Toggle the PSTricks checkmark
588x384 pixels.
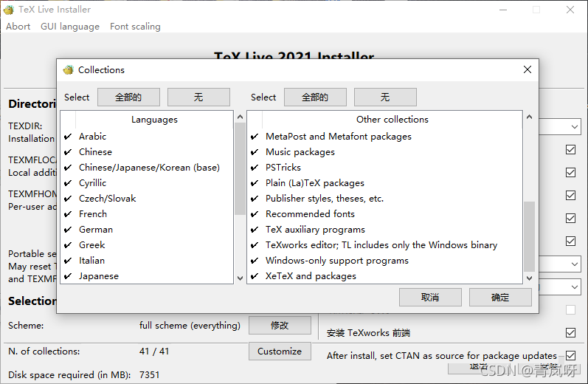255,168
